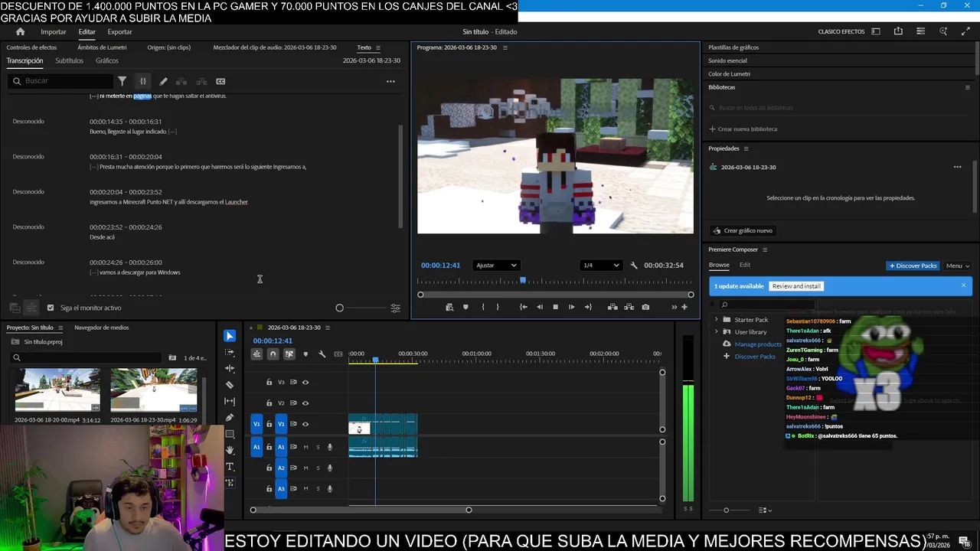Select the Ripple Edit tool
The width and height of the screenshot is (980, 551).
pyautogui.click(x=230, y=369)
